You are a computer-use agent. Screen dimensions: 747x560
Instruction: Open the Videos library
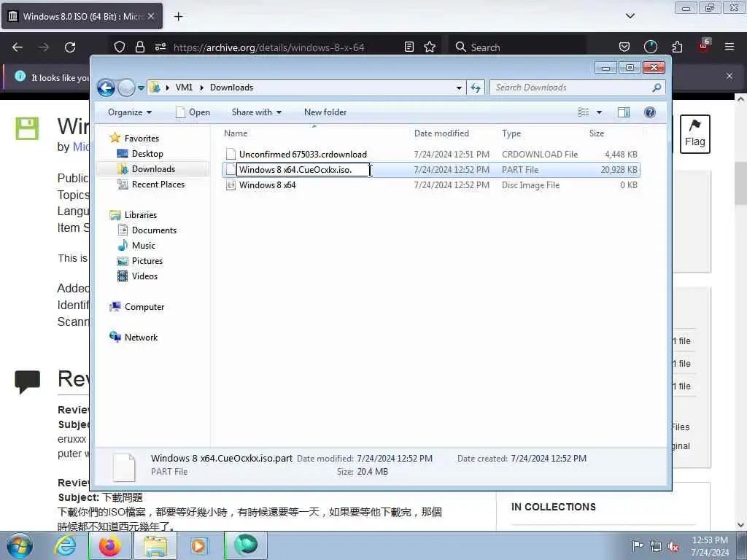[144, 276]
